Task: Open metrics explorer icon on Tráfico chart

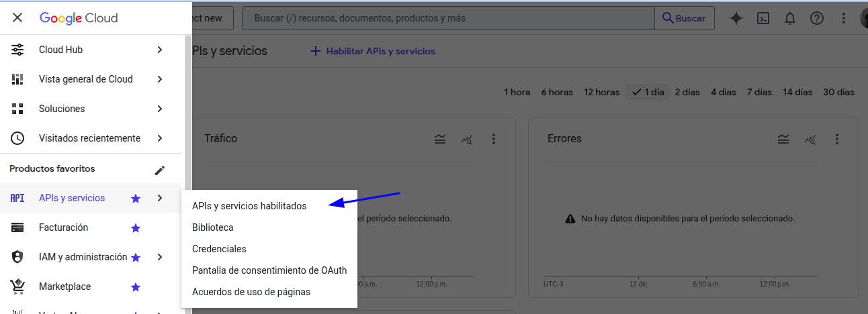Action: [467, 139]
